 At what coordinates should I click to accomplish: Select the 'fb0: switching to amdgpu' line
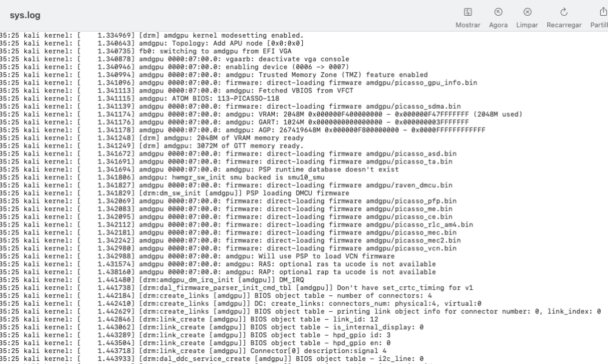(146, 51)
